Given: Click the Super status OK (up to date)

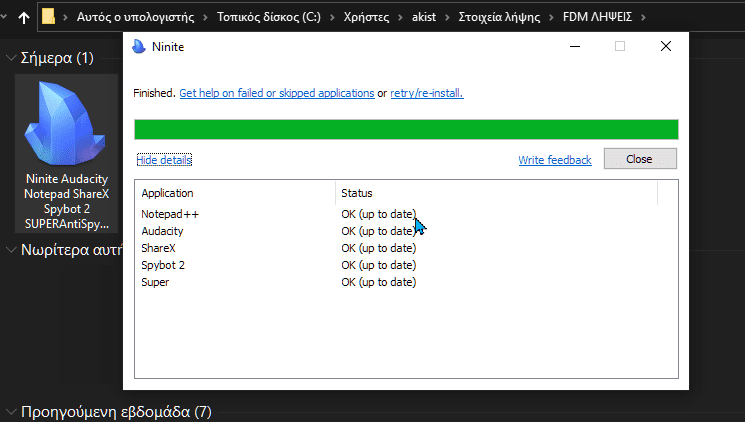Looking at the screenshot, I should 379,282.
